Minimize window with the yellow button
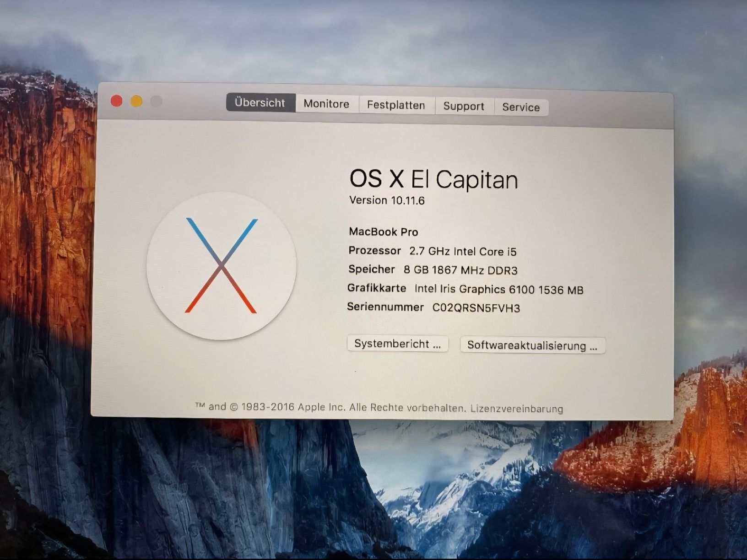Screen dimensions: 747x560 tap(136, 101)
